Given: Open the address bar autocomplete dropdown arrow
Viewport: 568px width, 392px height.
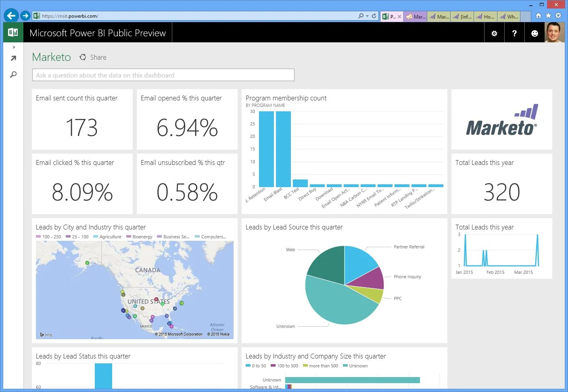Looking at the screenshot, I should 367,16.
